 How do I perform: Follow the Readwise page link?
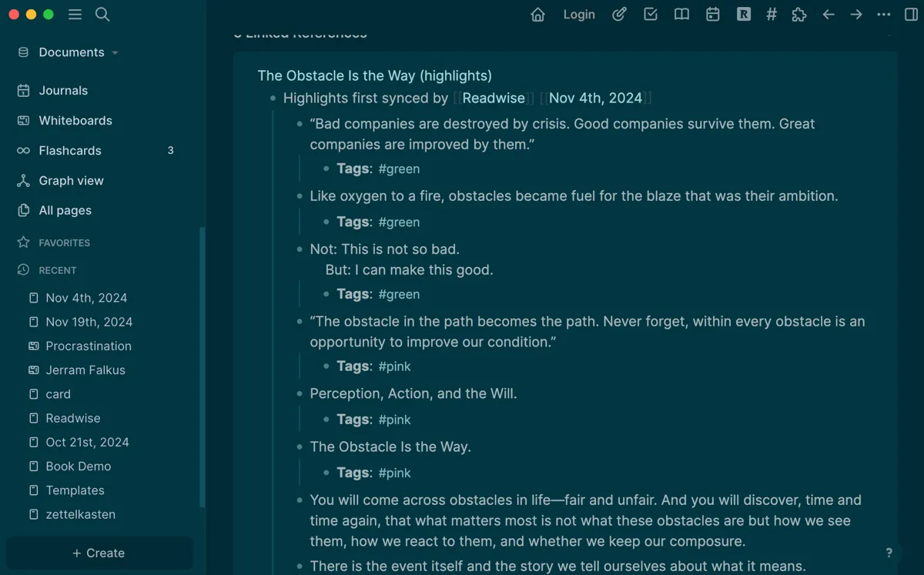pyautogui.click(x=494, y=98)
